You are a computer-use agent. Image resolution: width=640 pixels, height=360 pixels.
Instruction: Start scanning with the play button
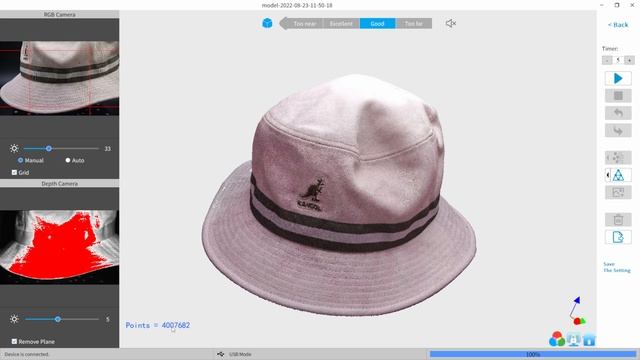(618, 78)
